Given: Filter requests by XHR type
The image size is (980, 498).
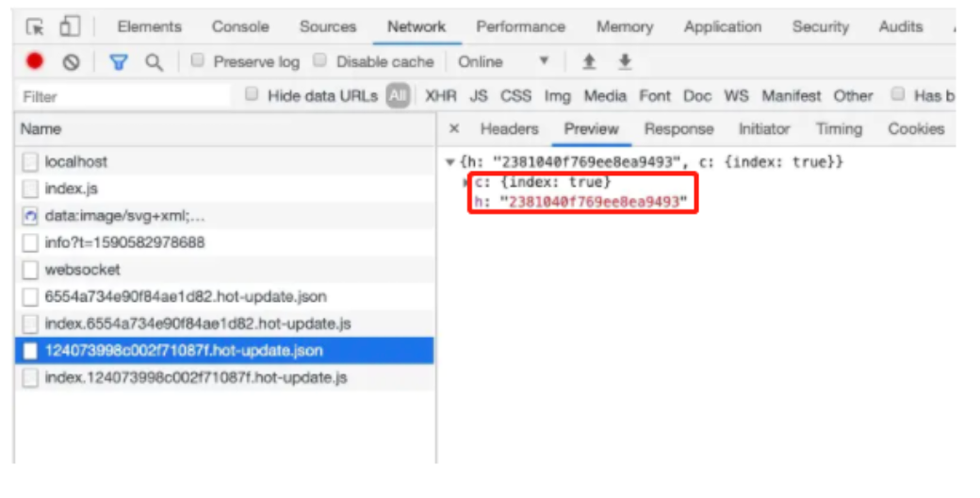Looking at the screenshot, I should (x=441, y=95).
